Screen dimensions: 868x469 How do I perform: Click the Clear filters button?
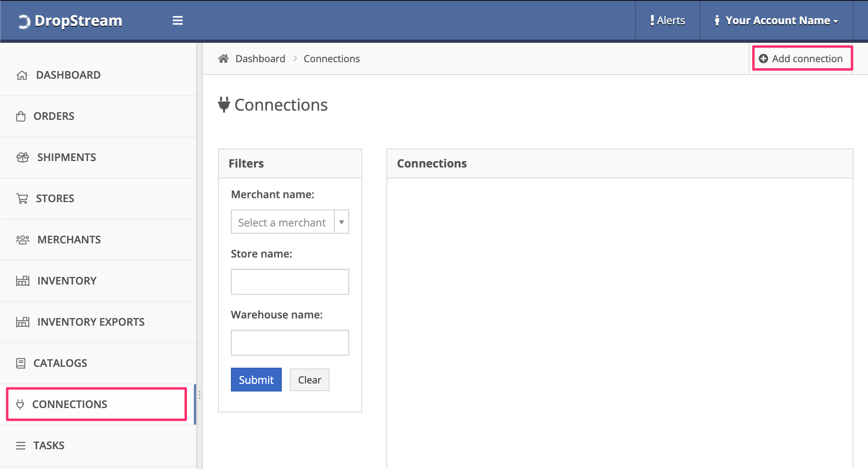pyautogui.click(x=309, y=380)
